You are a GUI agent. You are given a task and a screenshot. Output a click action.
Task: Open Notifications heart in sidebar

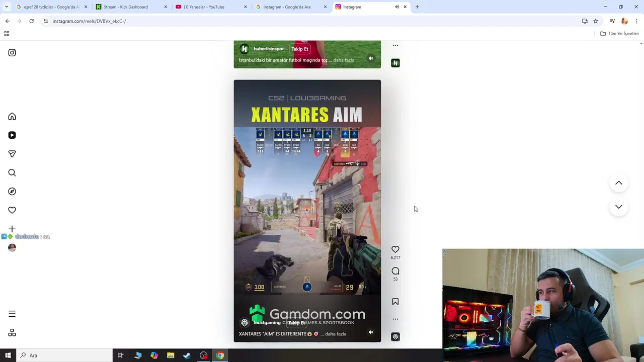12,210
